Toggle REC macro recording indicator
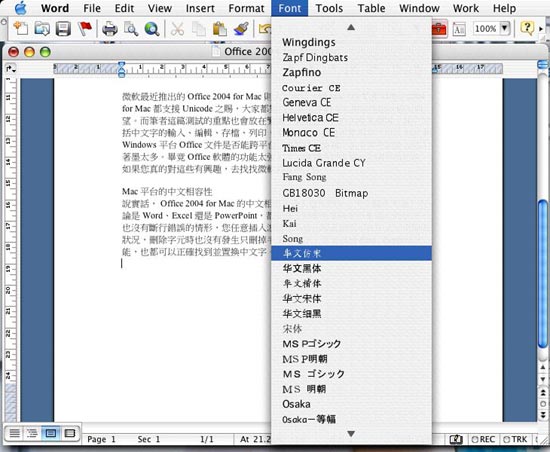This screenshot has height=452, width=550. (x=483, y=439)
